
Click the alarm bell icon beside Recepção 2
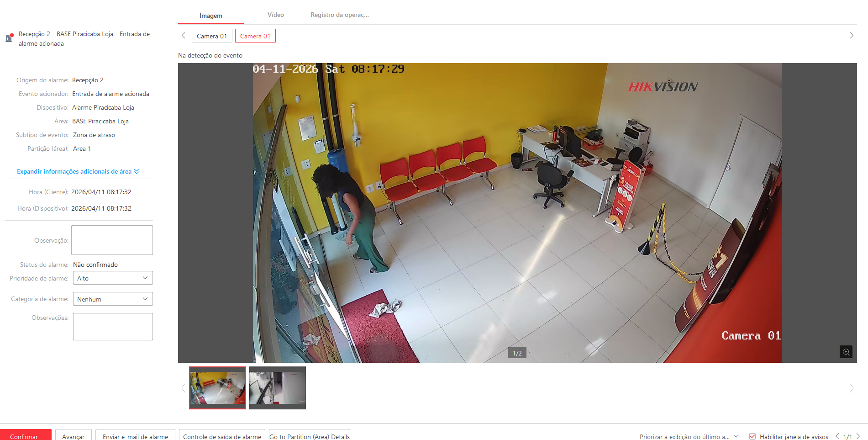pos(9,38)
